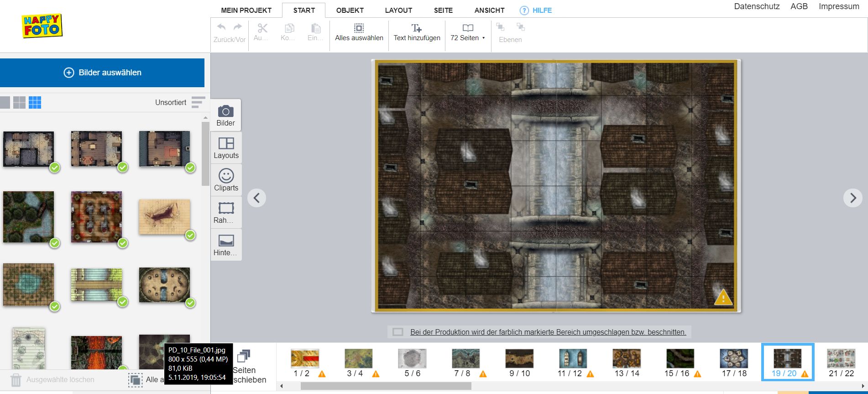Go to next page spread arrow
This screenshot has width=868, height=394.
(852, 198)
